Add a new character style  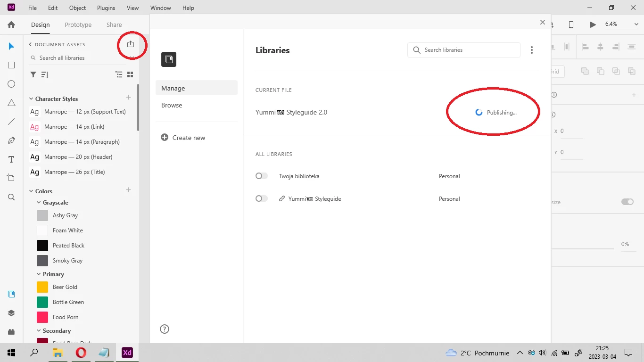point(128,98)
